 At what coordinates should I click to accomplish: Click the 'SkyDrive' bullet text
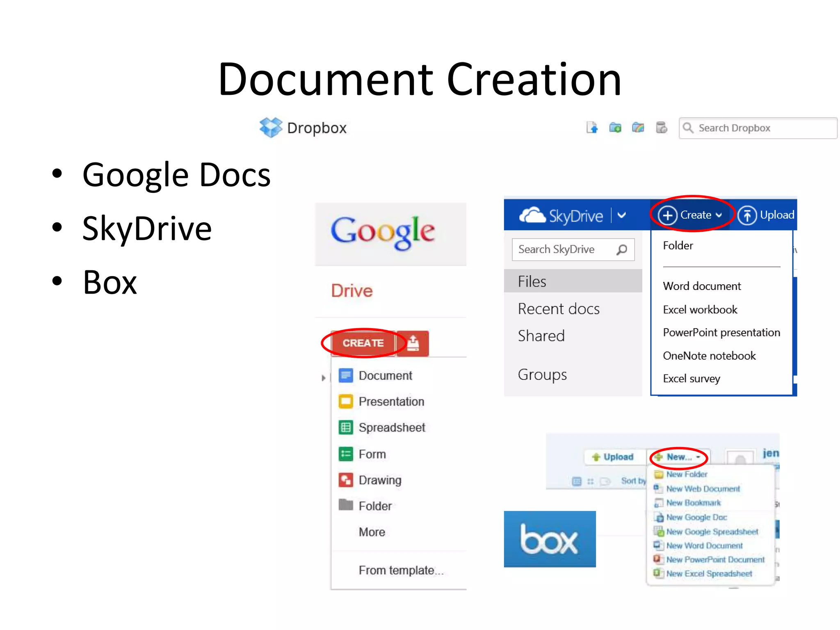(x=147, y=229)
